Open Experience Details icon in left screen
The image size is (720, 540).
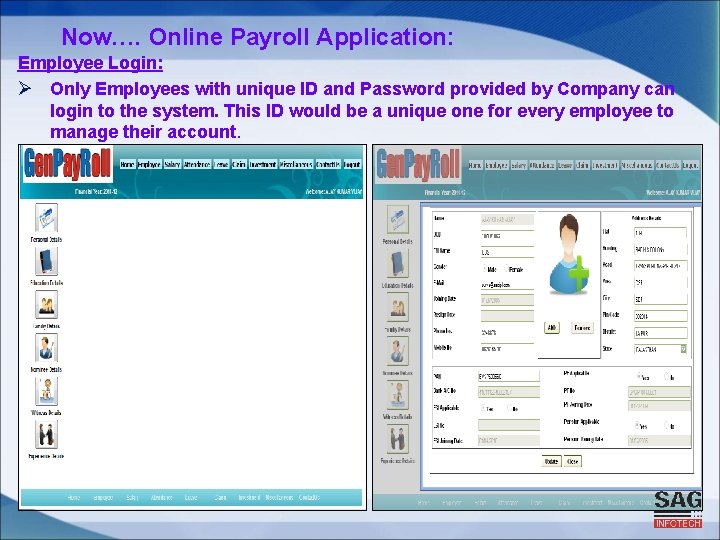point(46,434)
